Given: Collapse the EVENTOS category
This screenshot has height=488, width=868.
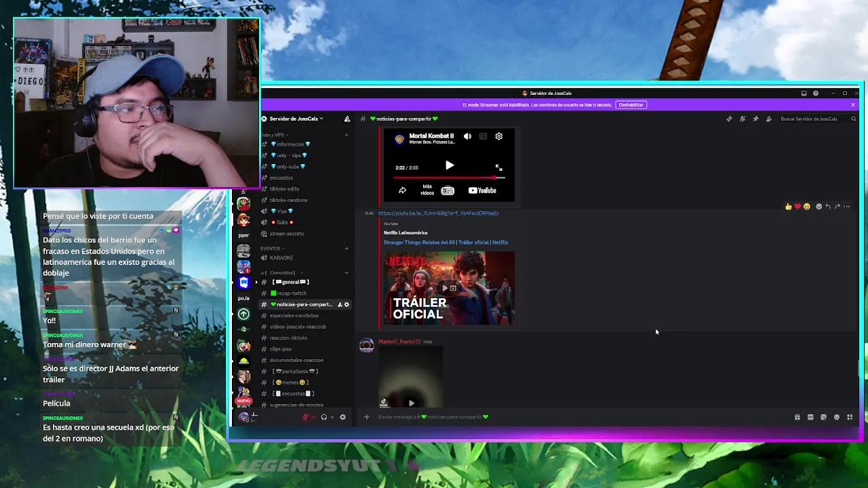Looking at the screenshot, I should (x=271, y=249).
